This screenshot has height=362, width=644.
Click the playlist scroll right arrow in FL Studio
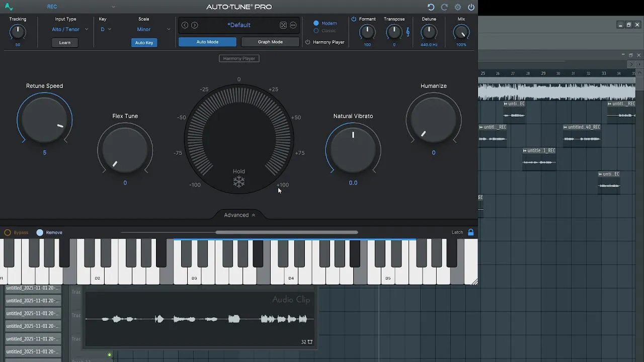631,64
